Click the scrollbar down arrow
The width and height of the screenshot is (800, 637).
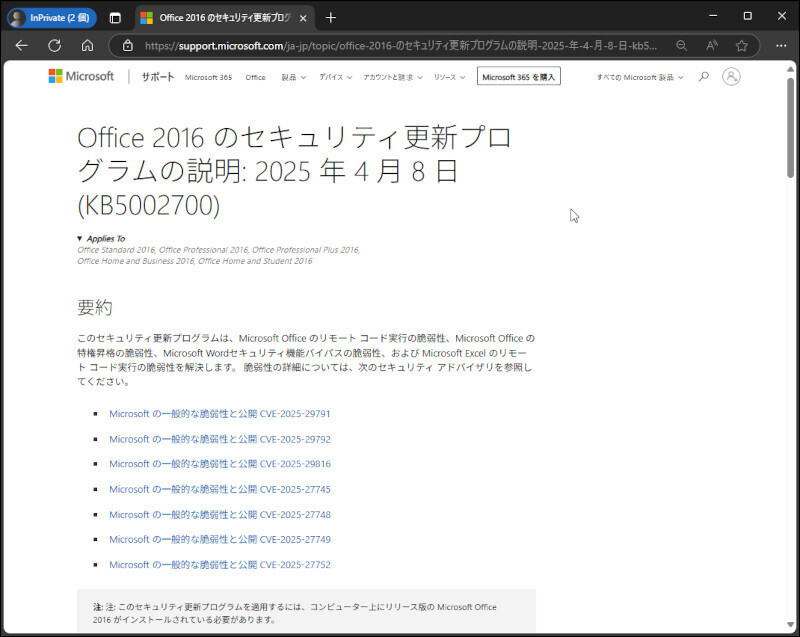click(x=790, y=625)
